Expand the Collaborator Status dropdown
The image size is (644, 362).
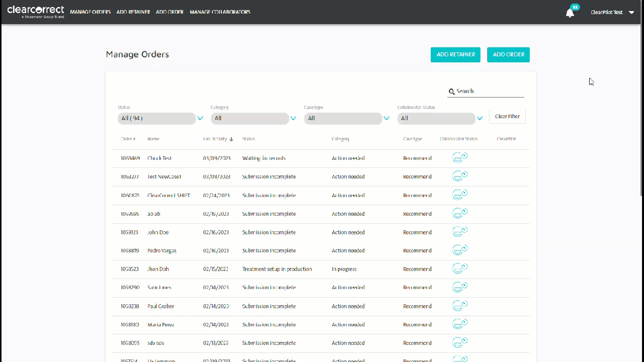point(480,119)
